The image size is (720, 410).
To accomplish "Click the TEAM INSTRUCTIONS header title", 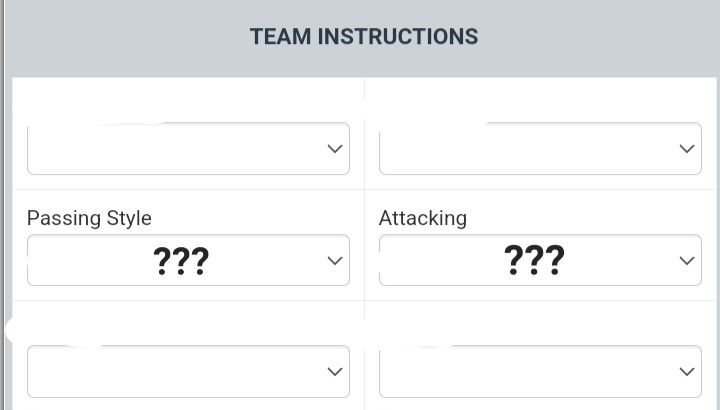I will click(x=364, y=37).
